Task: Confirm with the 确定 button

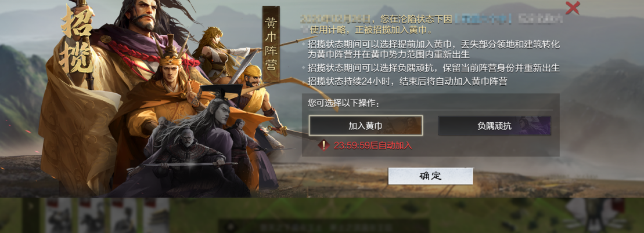Action: coord(430,176)
